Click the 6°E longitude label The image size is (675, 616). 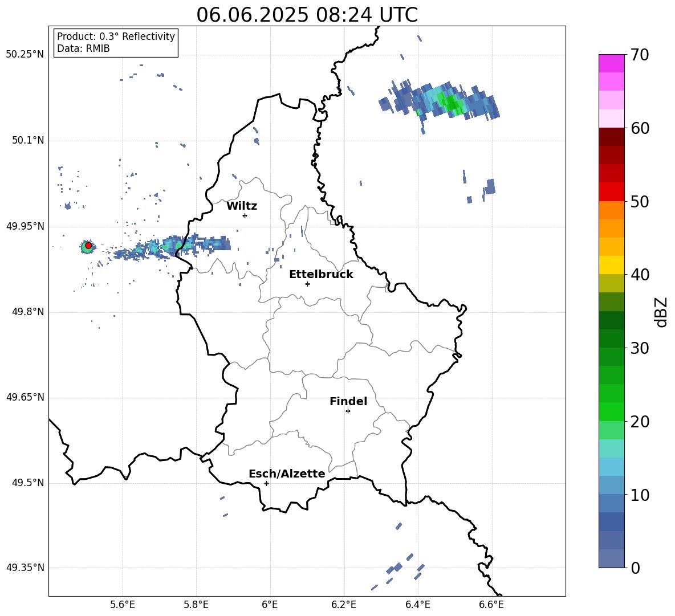(x=270, y=605)
